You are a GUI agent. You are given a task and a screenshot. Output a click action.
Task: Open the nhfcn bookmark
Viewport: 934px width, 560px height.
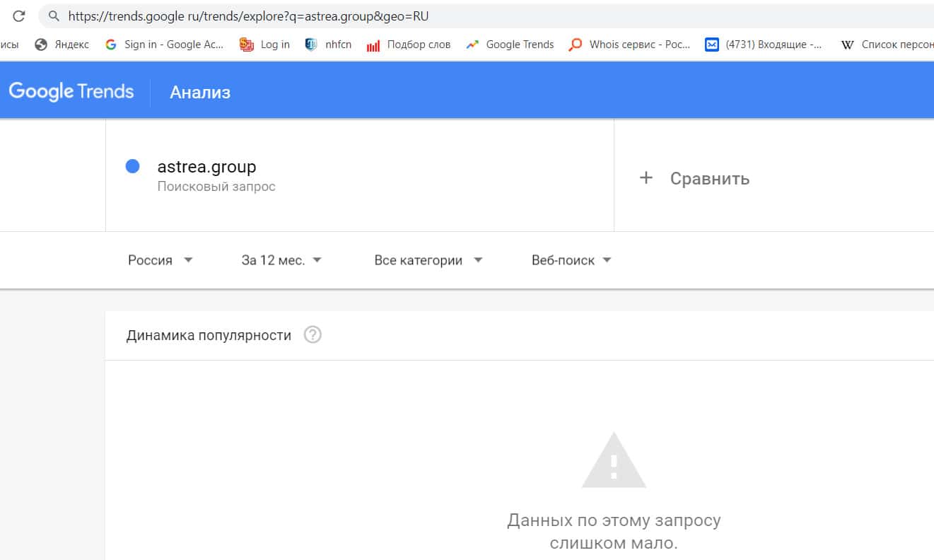pyautogui.click(x=328, y=45)
